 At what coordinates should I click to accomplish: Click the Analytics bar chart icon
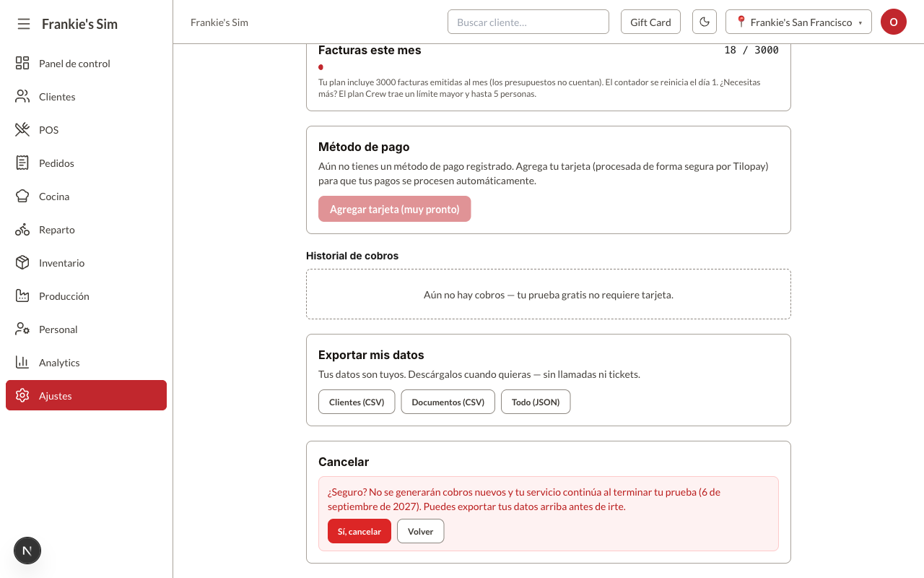[x=22, y=362]
